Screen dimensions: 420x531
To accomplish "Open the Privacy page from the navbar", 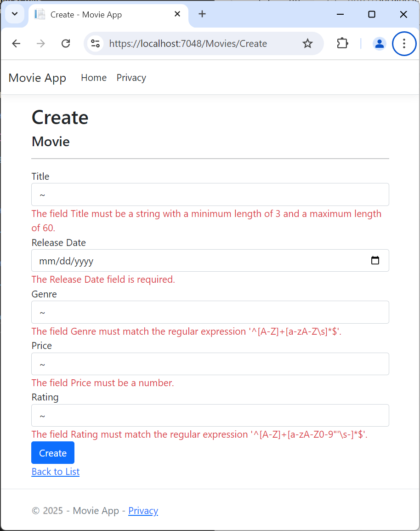I will click(x=131, y=78).
